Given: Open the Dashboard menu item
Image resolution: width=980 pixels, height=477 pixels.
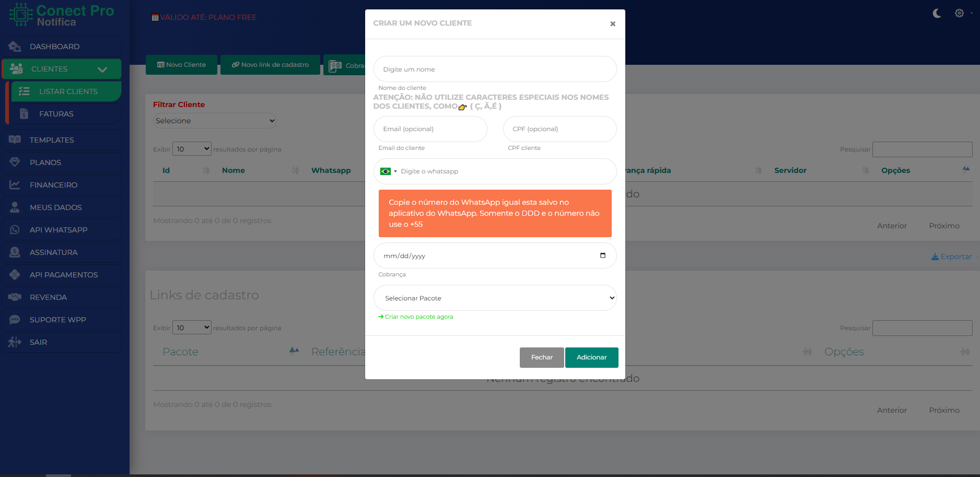Looking at the screenshot, I should point(54,46).
